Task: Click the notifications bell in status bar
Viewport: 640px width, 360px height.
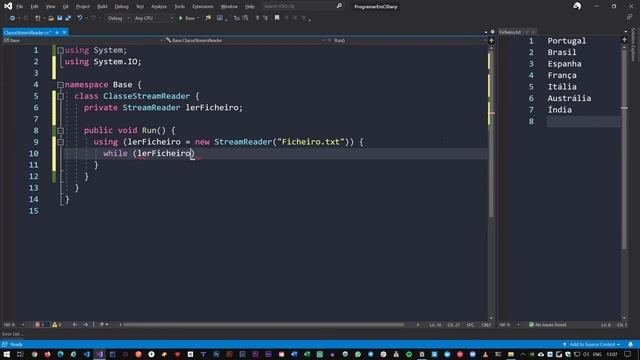Action: point(631,344)
